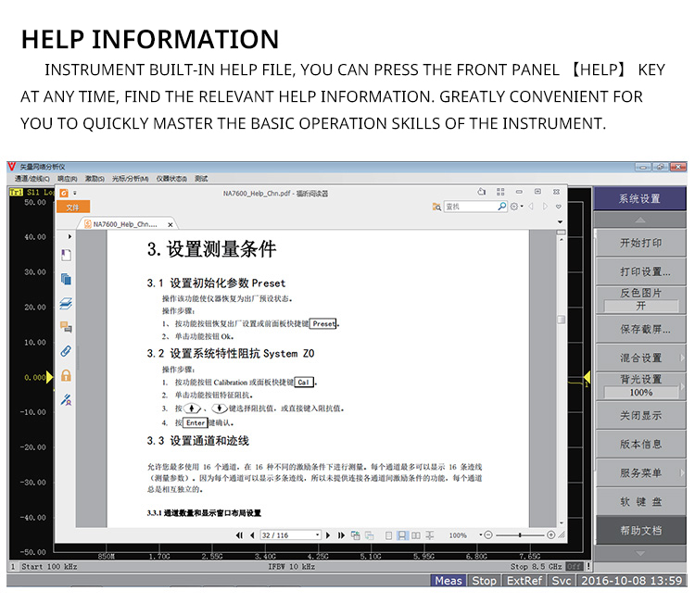Open the attachments paperclip panel
The image size is (695, 616).
click(x=66, y=351)
